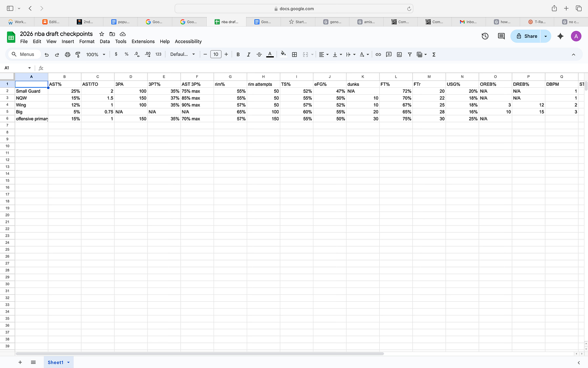Format as currency with dollar icon
The height and width of the screenshot is (368, 588).
(116, 54)
